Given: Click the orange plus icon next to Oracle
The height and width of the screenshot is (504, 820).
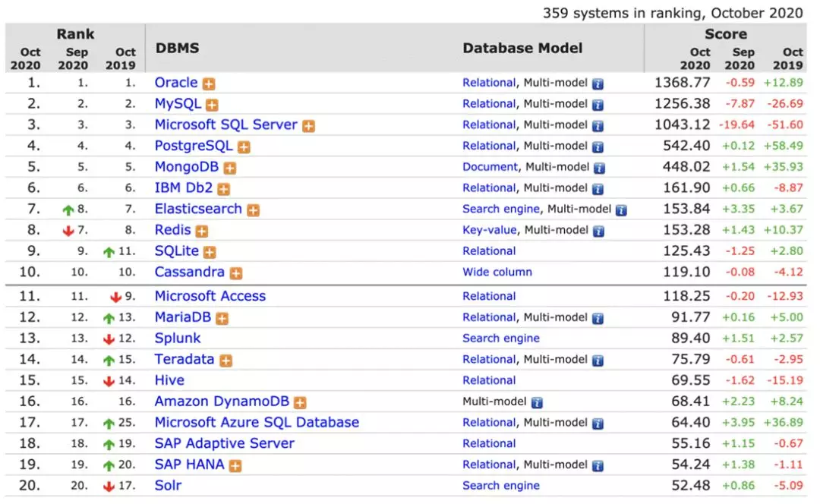Looking at the screenshot, I should tap(208, 84).
